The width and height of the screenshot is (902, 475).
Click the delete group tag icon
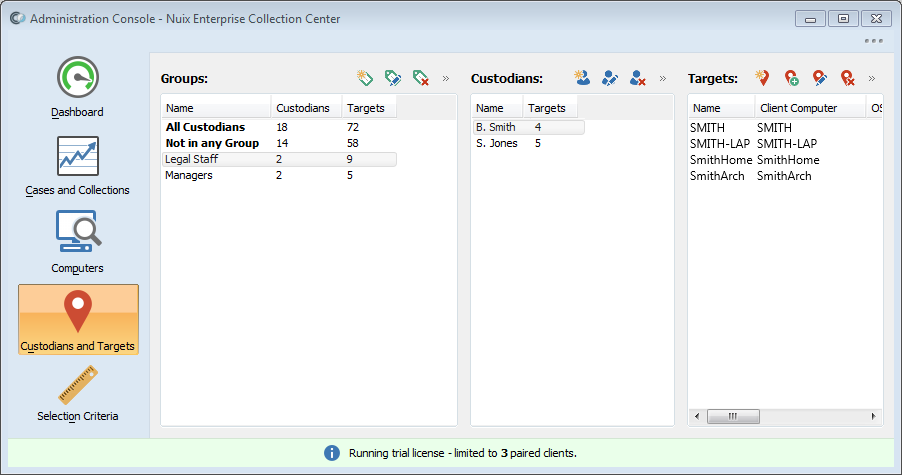[x=421, y=78]
